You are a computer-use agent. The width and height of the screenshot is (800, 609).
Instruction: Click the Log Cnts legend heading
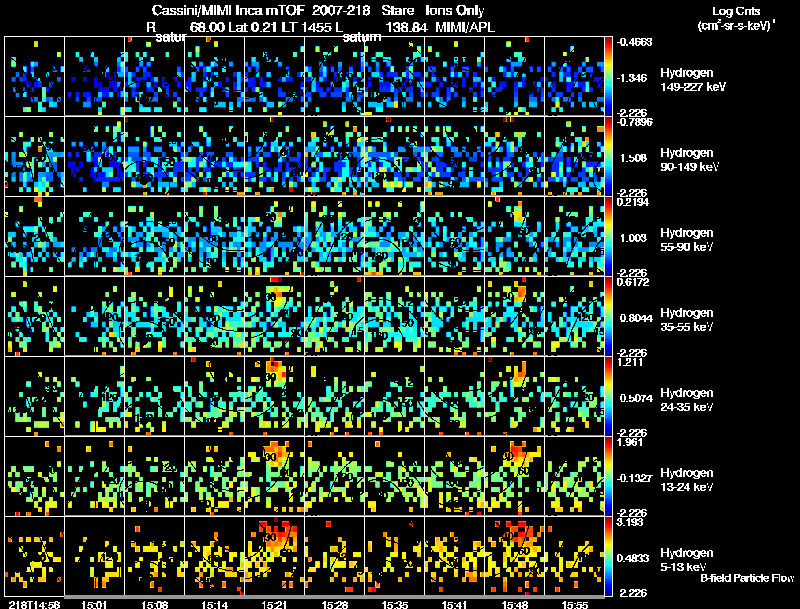pos(736,11)
